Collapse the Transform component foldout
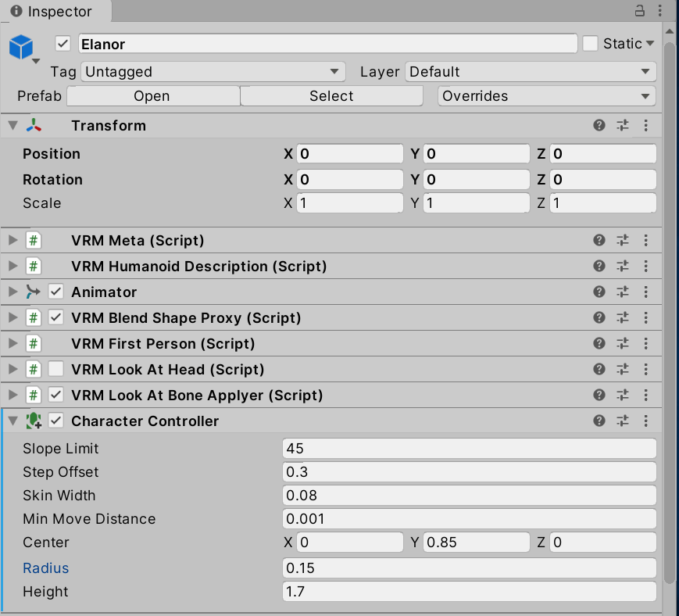 pos(13,126)
